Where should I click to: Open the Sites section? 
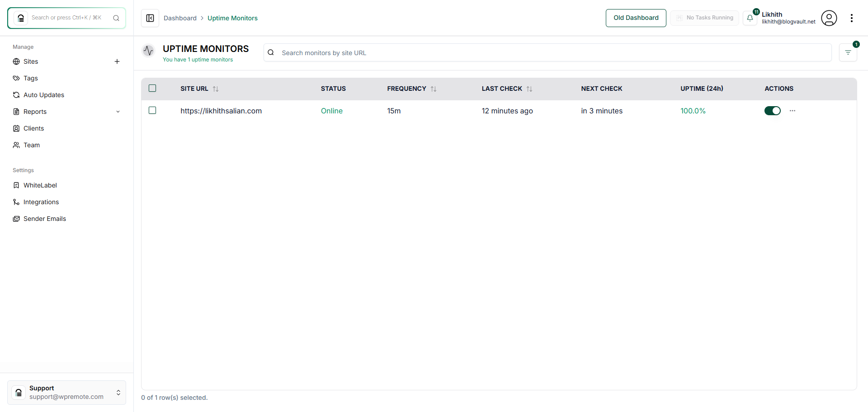(31, 61)
